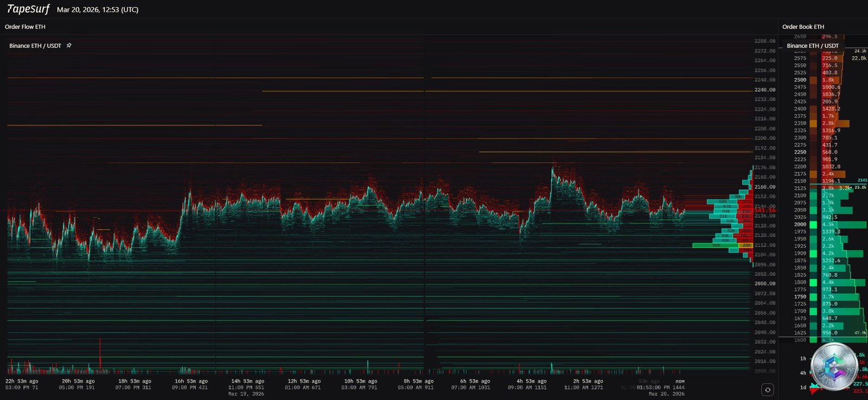
Task: Click current price tag 2141.16 on axis
Action: click(765, 210)
